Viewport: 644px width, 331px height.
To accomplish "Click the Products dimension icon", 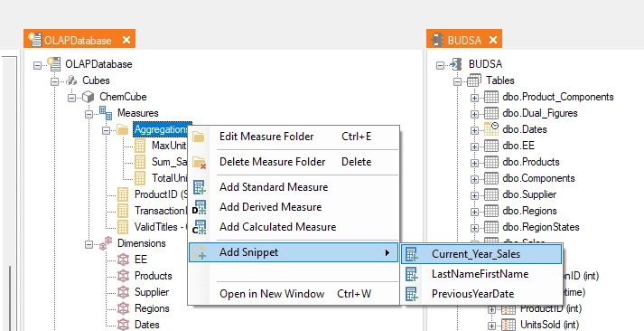I will [123, 276].
